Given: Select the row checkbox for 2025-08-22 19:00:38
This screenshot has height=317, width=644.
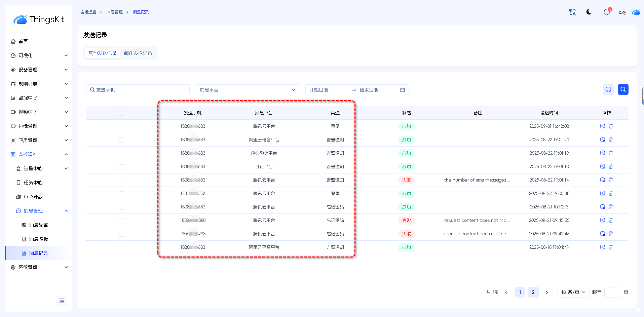Looking at the screenshot, I should click(x=121, y=194).
